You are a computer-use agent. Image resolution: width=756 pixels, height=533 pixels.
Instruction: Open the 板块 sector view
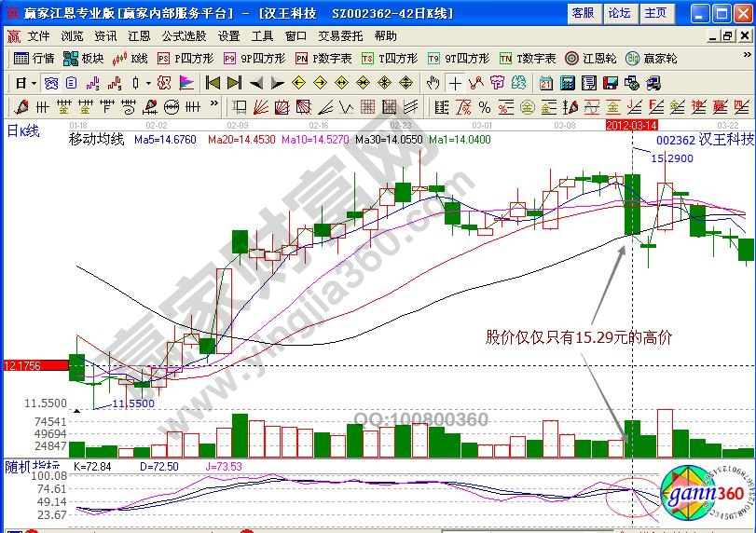pyautogui.click(x=84, y=58)
